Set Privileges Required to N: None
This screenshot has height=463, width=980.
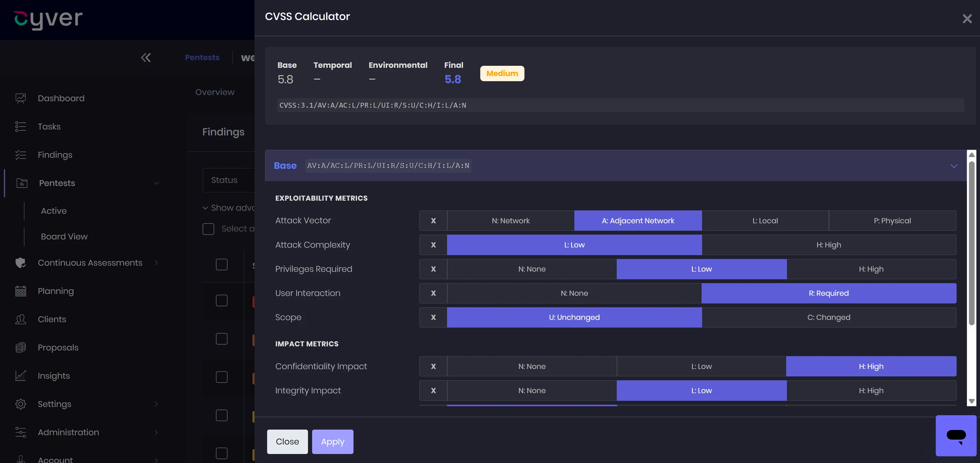point(532,269)
